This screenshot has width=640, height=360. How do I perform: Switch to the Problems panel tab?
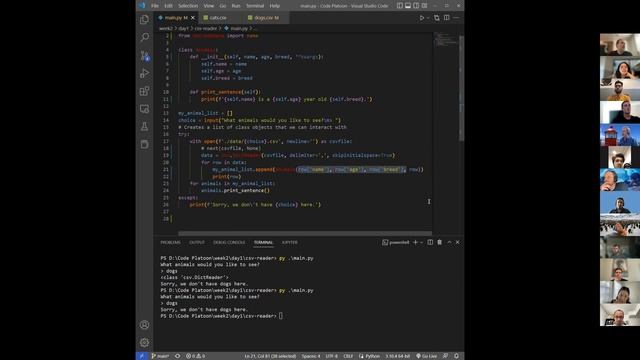[x=170, y=242]
